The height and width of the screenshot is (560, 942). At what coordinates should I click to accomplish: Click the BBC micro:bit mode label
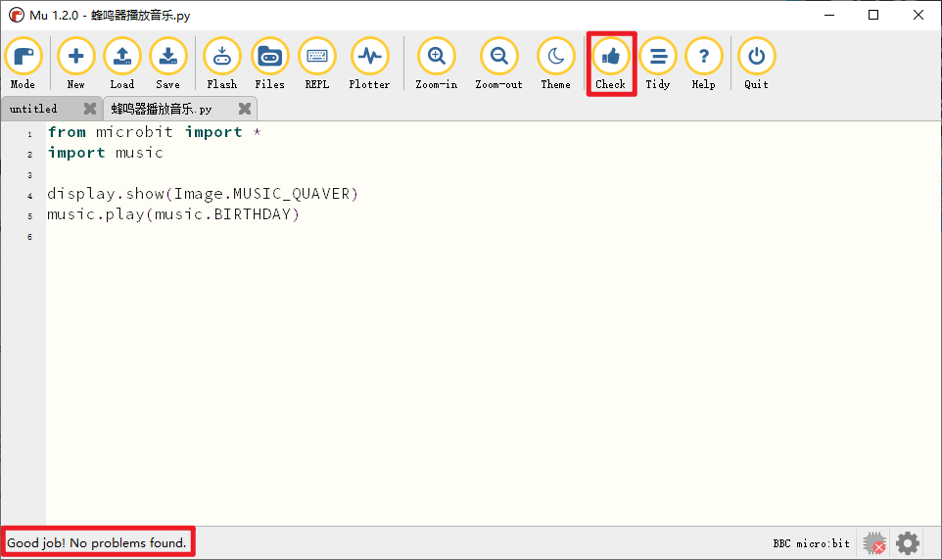(x=811, y=543)
